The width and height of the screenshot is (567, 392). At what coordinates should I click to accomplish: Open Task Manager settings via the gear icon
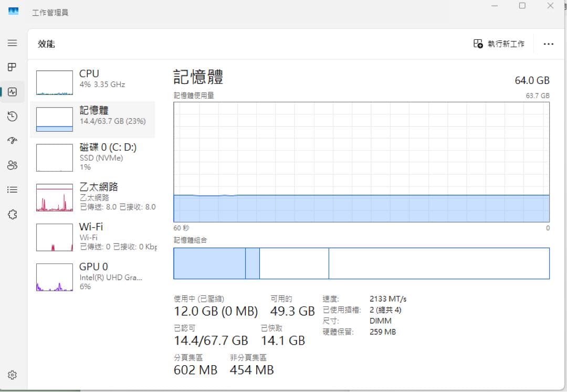click(13, 375)
